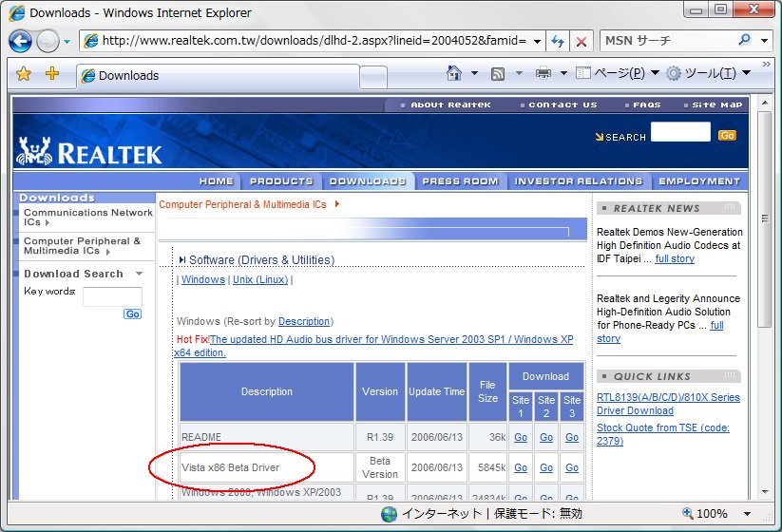Click the vertical scrollbar up arrow
This screenshot has height=532, width=782.
pyautogui.click(x=765, y=103)
